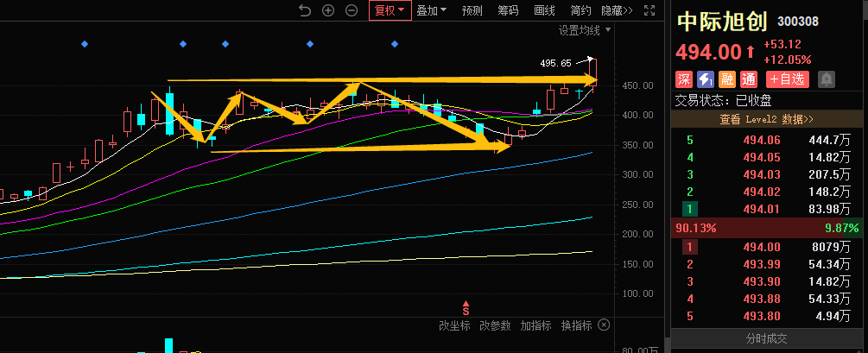Click the 444.7万 volume at sell level 5
Viewport: 868px width, 353px height.
(827, 140)
